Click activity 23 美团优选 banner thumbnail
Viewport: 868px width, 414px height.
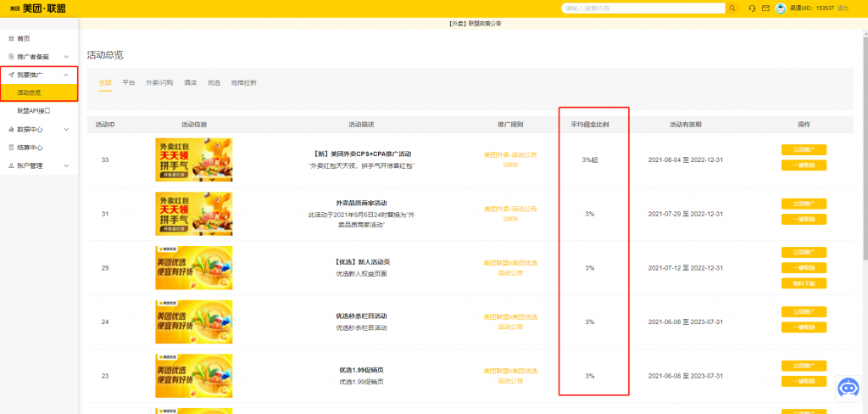click(x=194, y=376)
